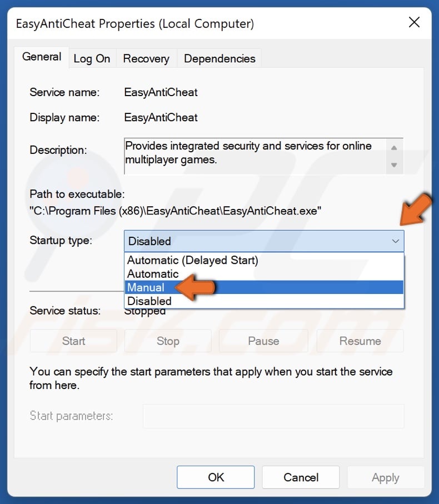This screenshot has height=504, width=439.
Task: Click the Start service button
Action: pyautogui.click(x=73, y=341)
